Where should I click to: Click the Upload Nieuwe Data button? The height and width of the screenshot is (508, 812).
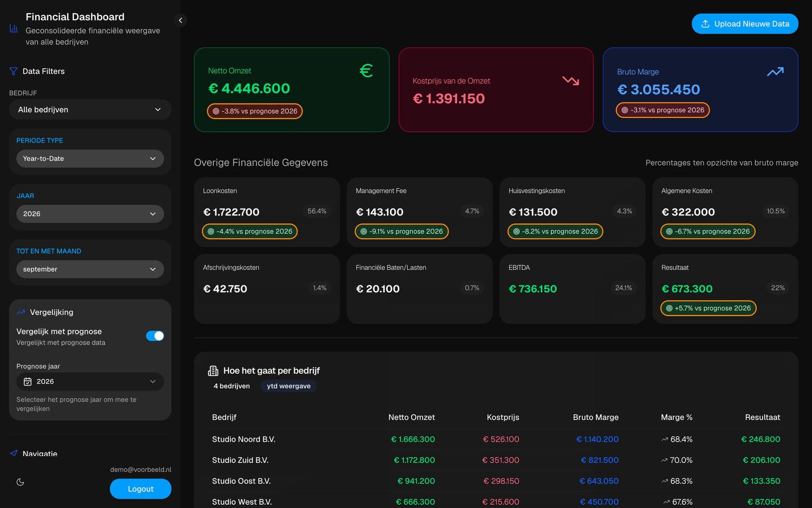(745, 24)
